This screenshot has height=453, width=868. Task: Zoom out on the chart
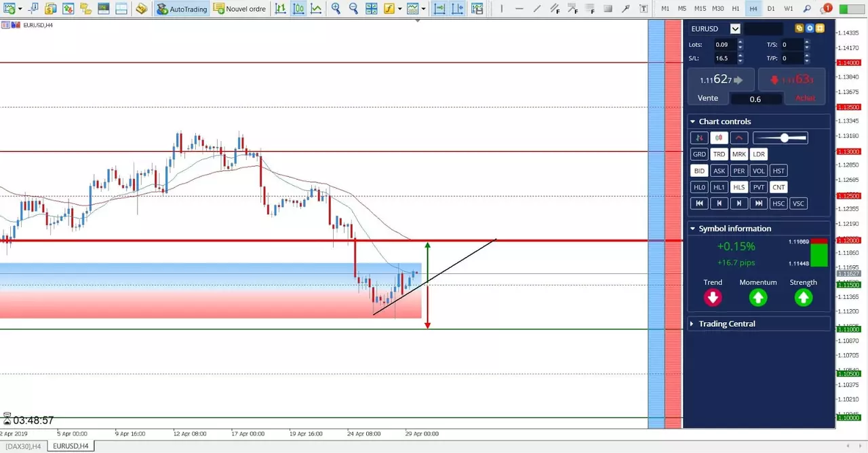tap(353, 9)
